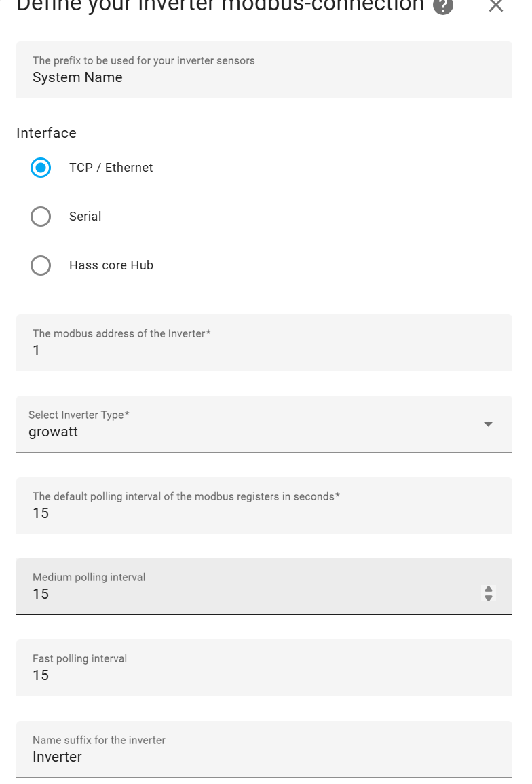This screenshot has height=784, width=532.
Task: Click the 'Hass core Hub' label text
Action: [111, 265]
